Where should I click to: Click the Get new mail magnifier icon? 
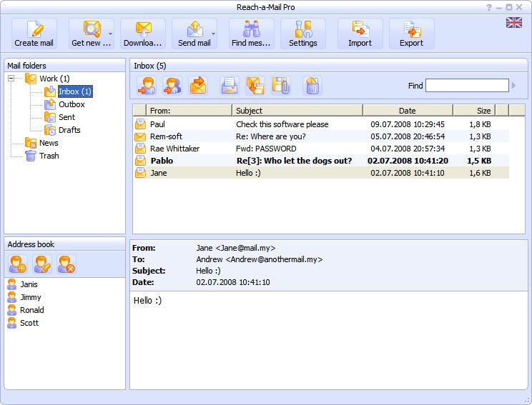tap(92, 29)
